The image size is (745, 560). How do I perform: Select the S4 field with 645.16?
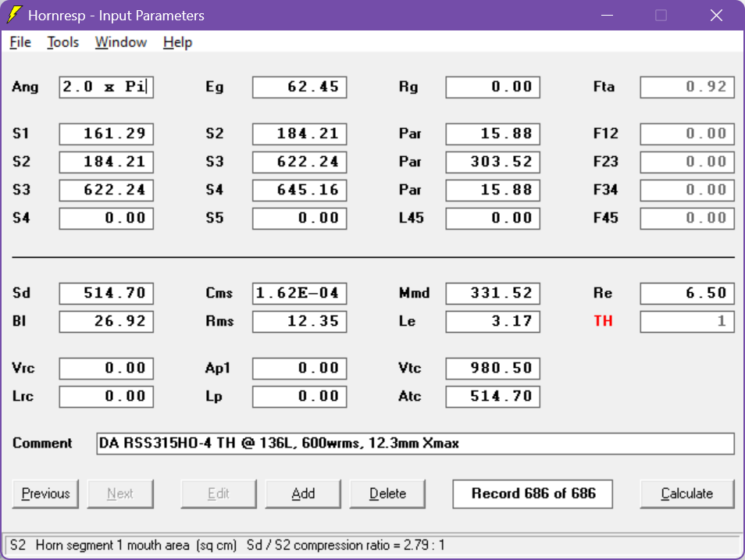pos(300,190)
